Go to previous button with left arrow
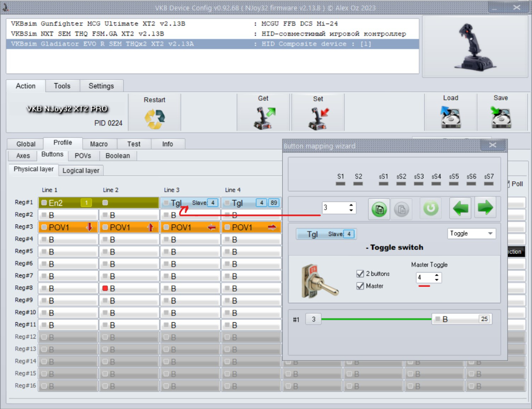Screen dimensions: 532x409 tap(460, 208)
